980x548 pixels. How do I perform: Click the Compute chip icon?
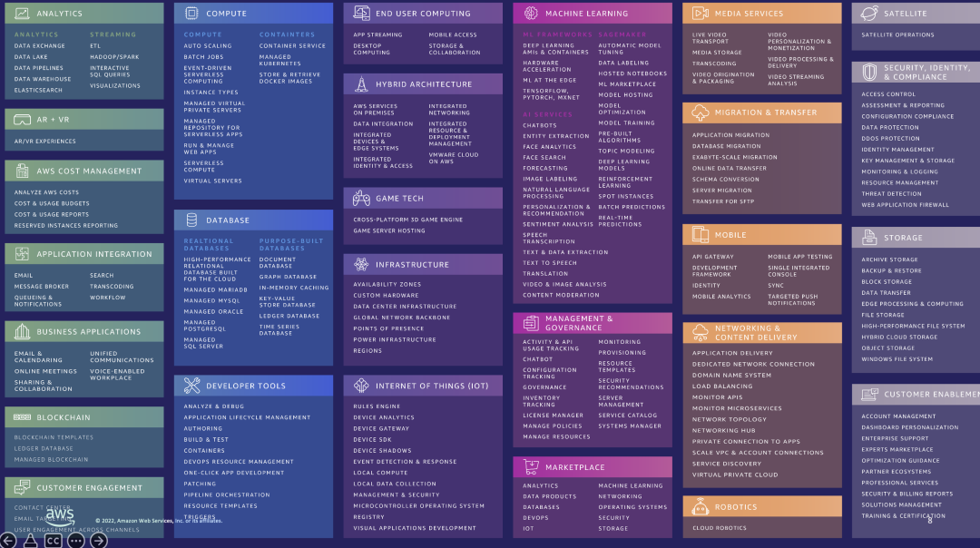pyautogui.click(x=191, y=13)
